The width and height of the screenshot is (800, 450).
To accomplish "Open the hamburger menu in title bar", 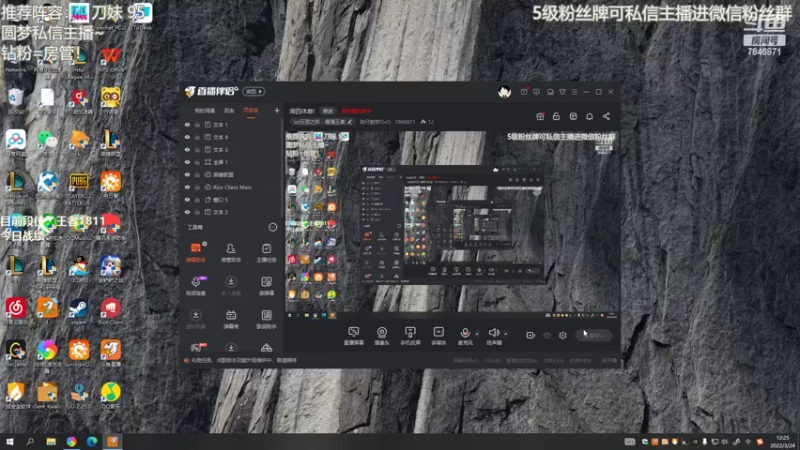I will click(x=574, y=92).
